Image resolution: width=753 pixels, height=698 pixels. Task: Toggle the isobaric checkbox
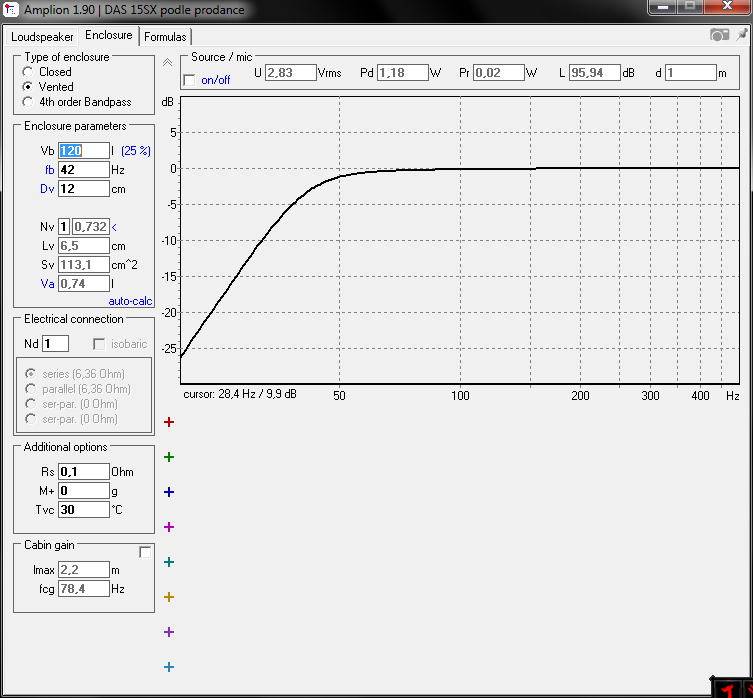coord(99,344)
